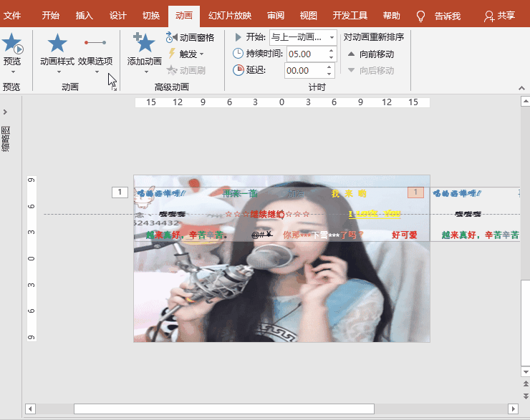Go to next slide double-arrow button
The width and height of the screenshot is (530, 420).
[526, 396]
